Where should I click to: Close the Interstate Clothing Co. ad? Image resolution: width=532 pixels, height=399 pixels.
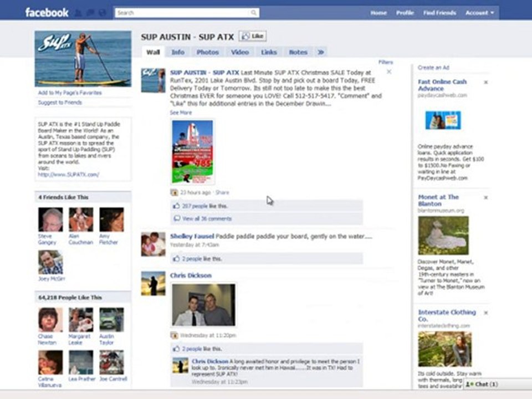(486, 313)
